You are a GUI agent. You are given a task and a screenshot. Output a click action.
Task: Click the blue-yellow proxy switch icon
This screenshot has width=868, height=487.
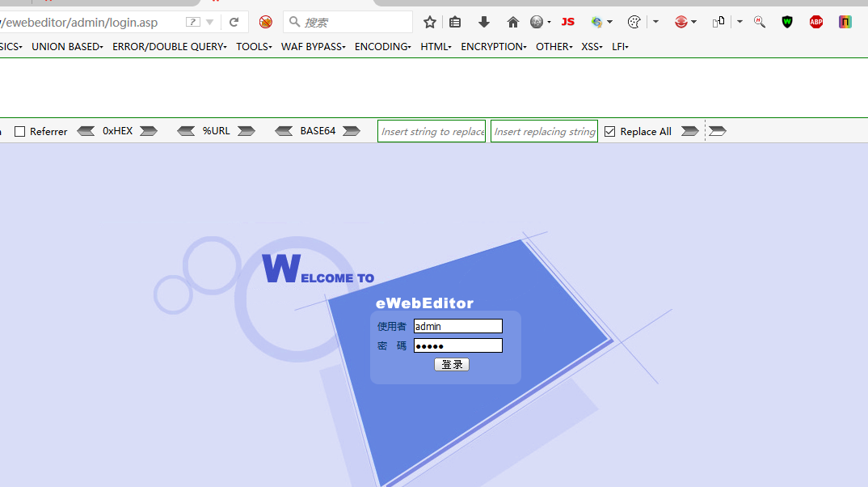pyautogui.click(x=596, y=22)
